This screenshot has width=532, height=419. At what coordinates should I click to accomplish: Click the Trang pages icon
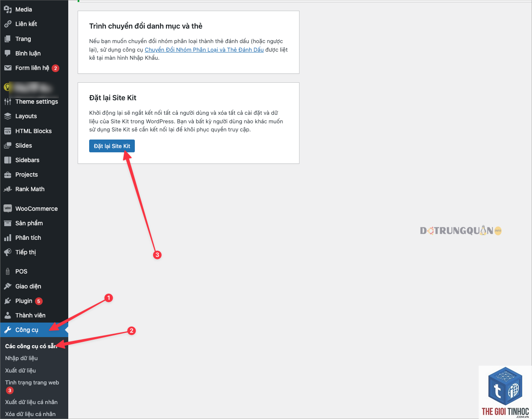[x=8, y=39]
